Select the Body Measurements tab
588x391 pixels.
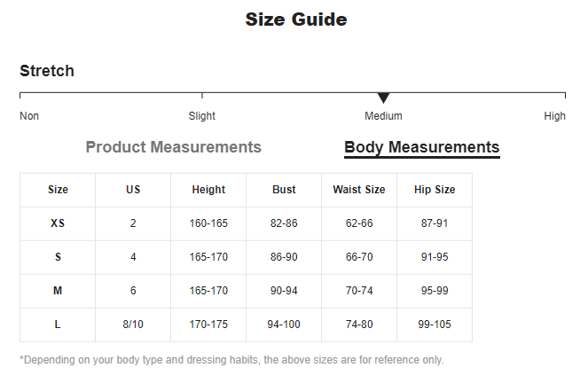tap(422, 148)
